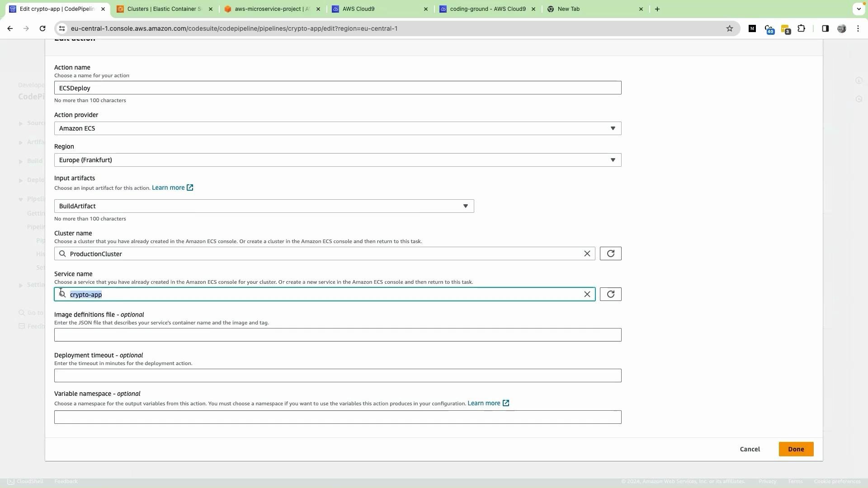
Task: Open the Input artifacts BuildArtifact dropdown
Action: tap(264, 206)
